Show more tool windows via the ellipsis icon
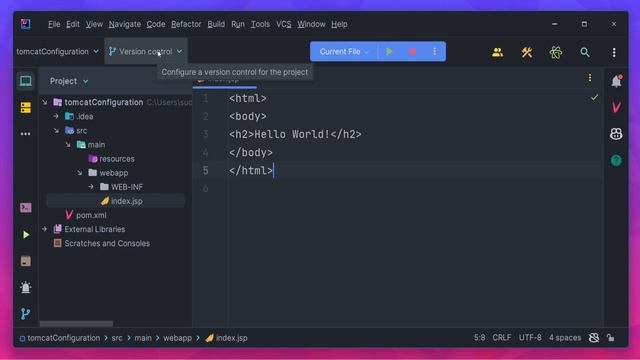 pyautogui.click(x=26, y=134)
